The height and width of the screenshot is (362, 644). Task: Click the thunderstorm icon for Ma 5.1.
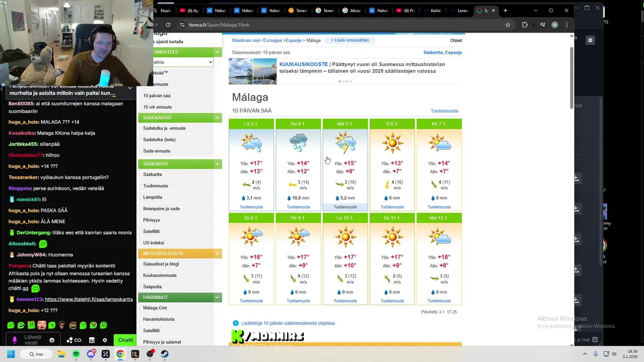pyautogui.click(x=345, y=143)
